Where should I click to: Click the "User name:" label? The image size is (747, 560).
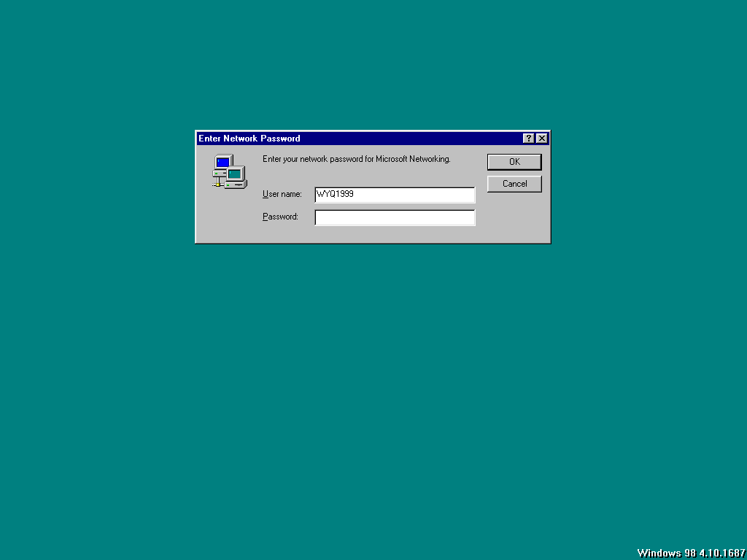pos(282,194)
